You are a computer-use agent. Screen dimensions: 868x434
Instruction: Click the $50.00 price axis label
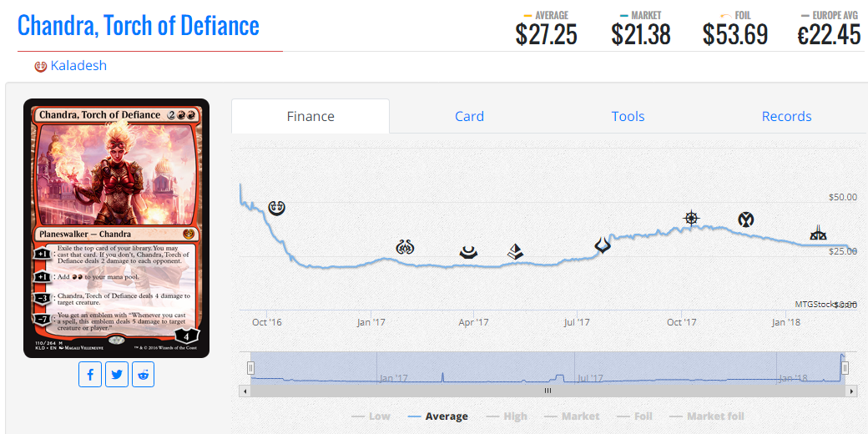click(x=842, y=197)
